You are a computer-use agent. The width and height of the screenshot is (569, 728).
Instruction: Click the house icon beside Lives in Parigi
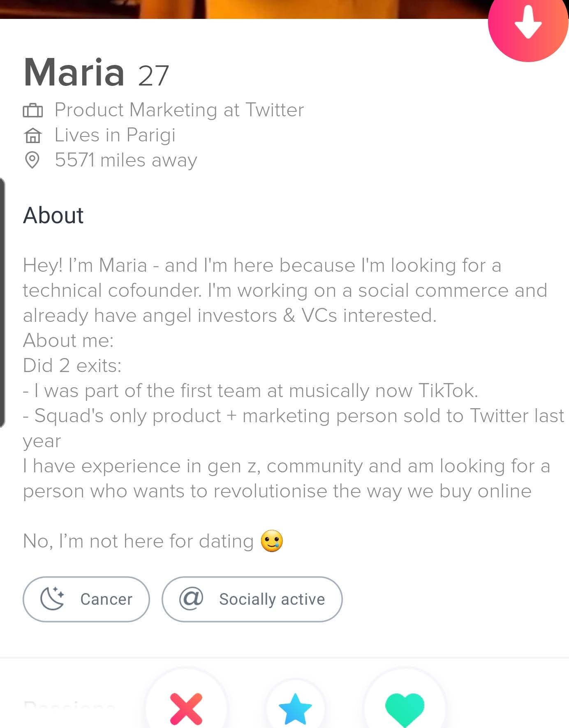(32, 135)
